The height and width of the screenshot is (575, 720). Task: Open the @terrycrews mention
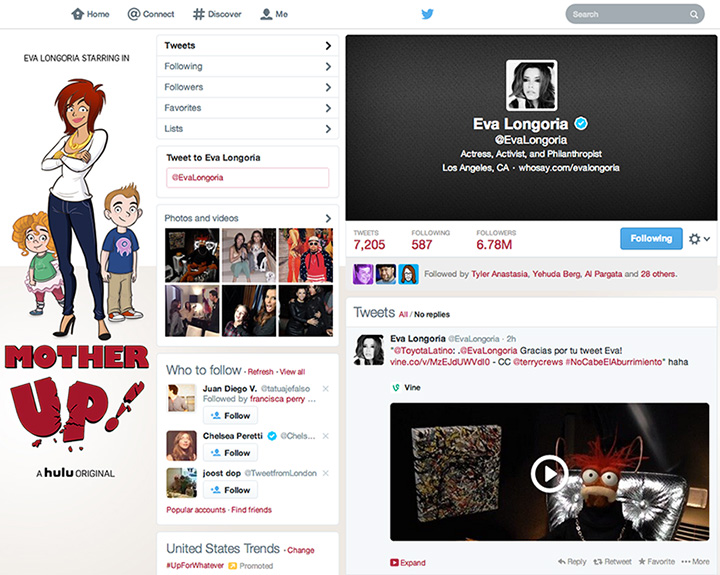[x=538, y=362]
